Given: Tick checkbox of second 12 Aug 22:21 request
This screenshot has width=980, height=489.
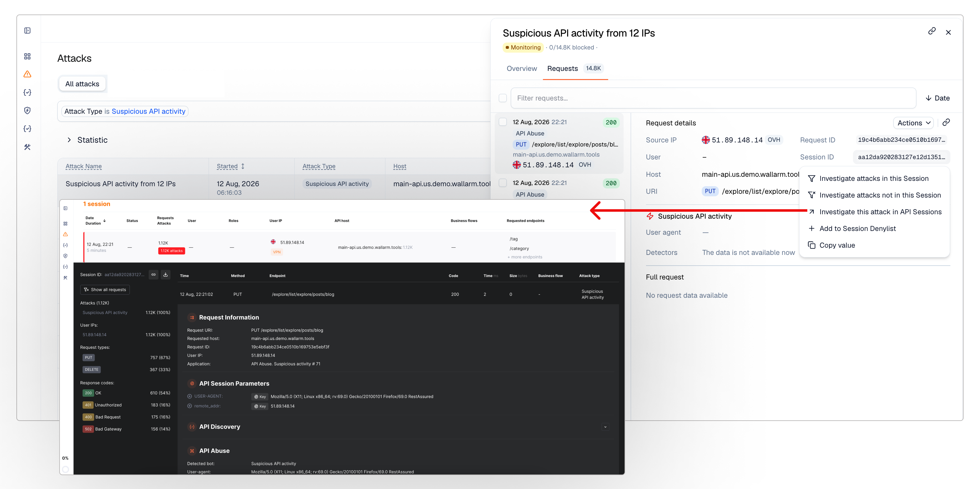Looking at the screenshot, I should [x=503, y=182].
